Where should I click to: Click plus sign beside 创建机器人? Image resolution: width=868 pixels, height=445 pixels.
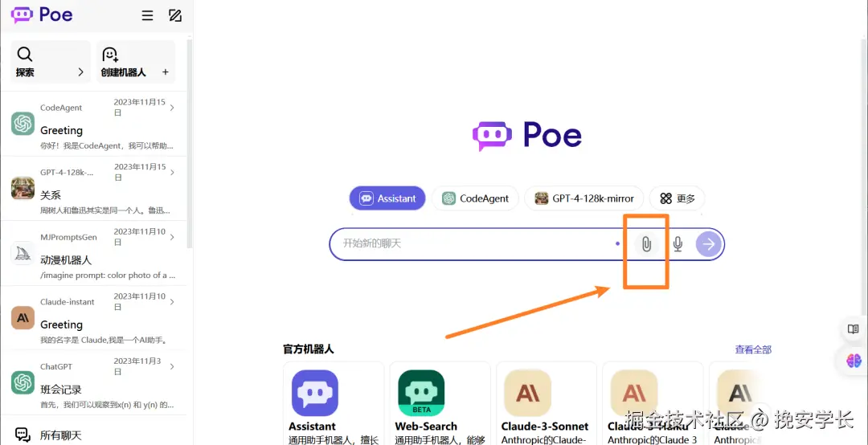[165, 72]
